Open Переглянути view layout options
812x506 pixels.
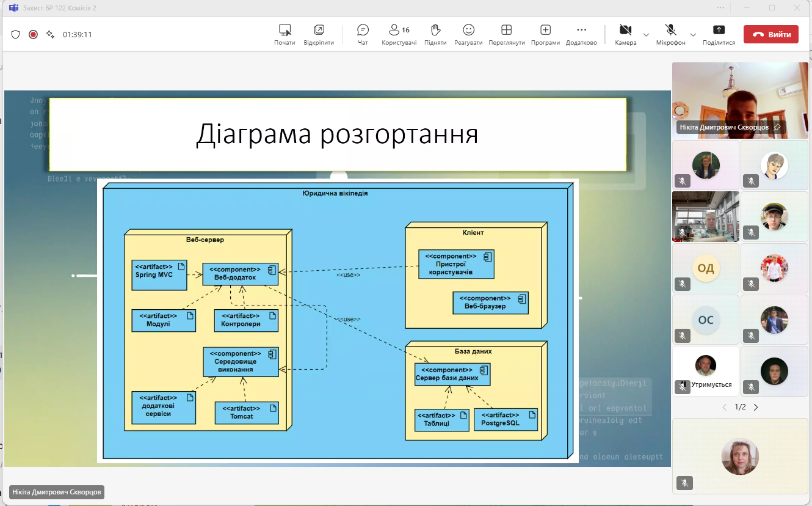[506, 34]
